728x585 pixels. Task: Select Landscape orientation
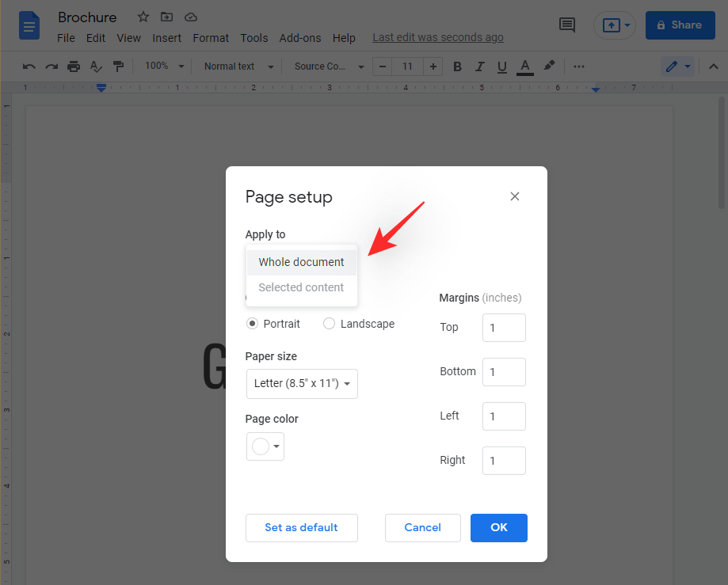[x=330, y=324]
